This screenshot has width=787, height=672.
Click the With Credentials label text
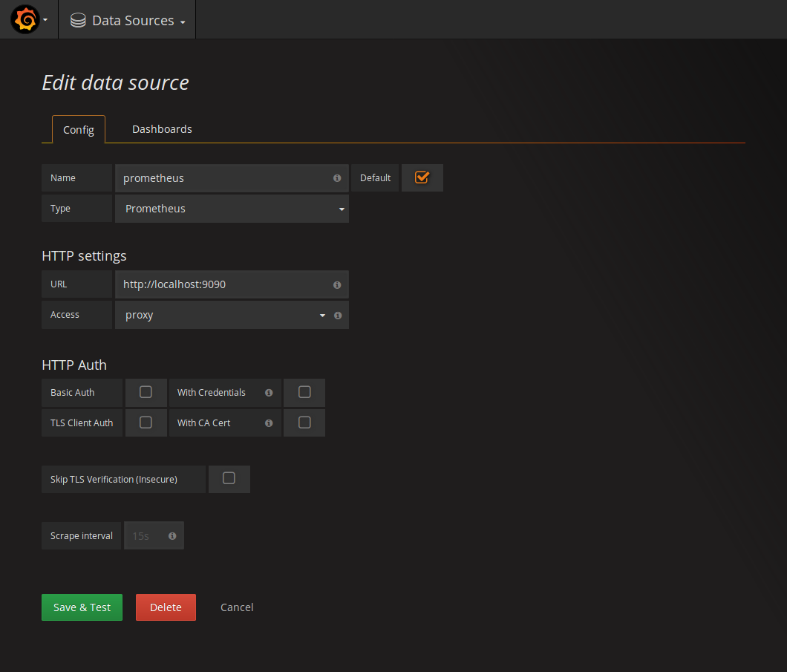pos(212,393)
